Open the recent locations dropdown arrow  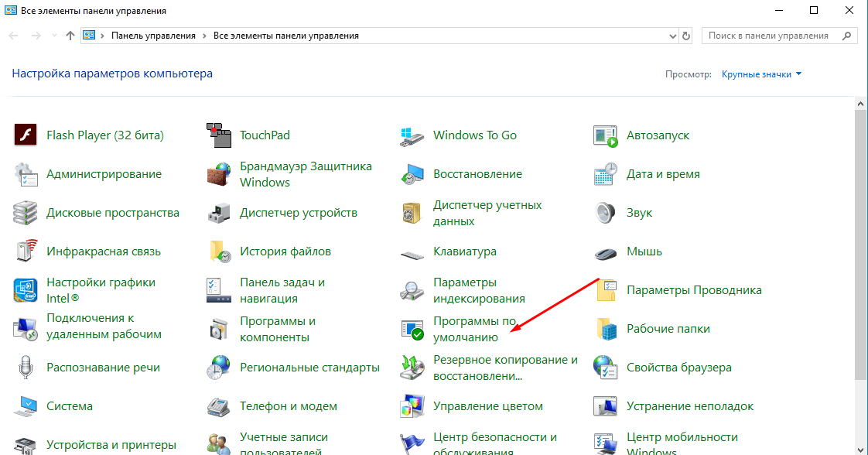point(53,36)
